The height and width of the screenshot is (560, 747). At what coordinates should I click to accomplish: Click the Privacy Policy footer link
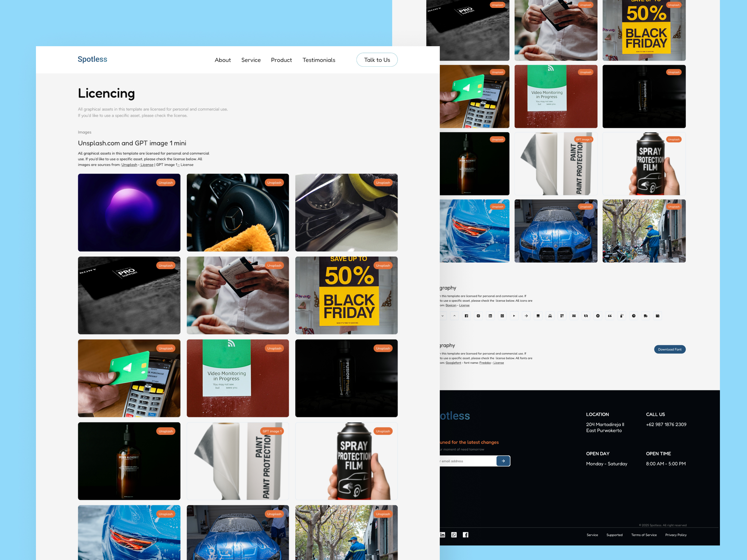(676, 535)
